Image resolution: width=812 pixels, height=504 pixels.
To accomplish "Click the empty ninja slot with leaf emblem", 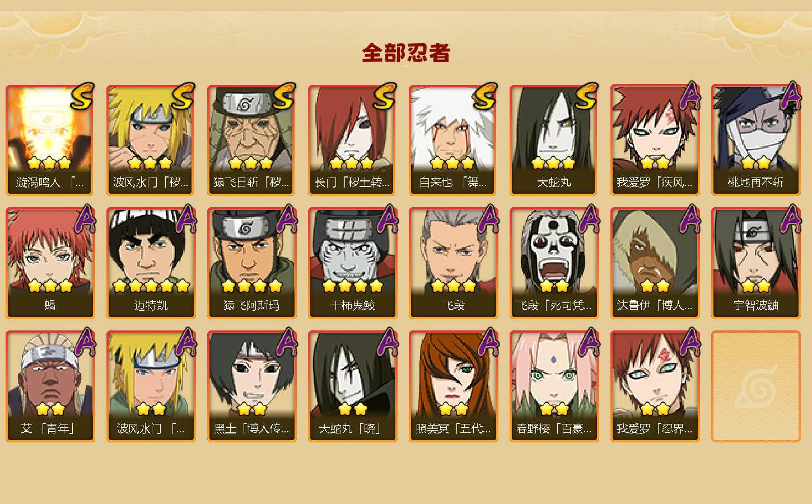I will point(755,386).
